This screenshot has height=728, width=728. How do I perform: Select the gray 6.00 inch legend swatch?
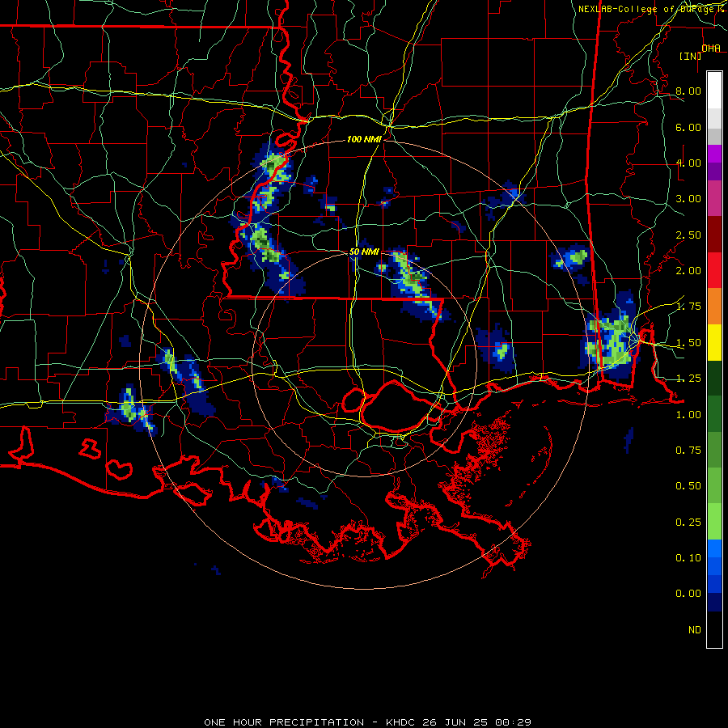(x=714, y=127)
